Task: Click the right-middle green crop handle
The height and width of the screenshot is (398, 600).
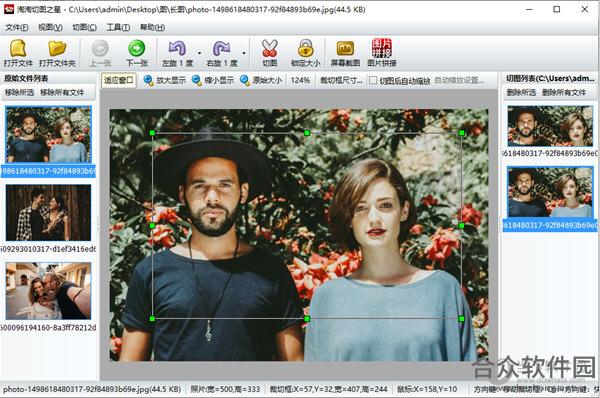Action: [461, 225]
